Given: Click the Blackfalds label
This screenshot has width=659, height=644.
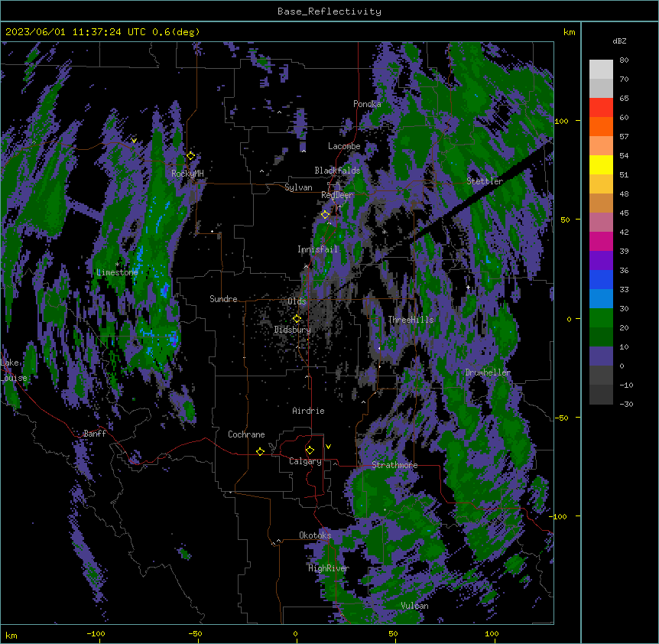Looking at the screenshot, I should point(337,171).
